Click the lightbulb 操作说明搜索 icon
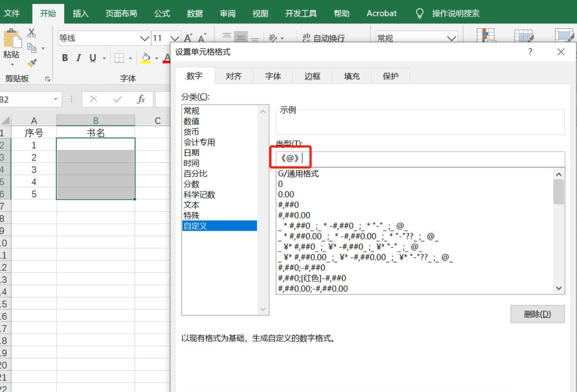 [x=419, y=13]
